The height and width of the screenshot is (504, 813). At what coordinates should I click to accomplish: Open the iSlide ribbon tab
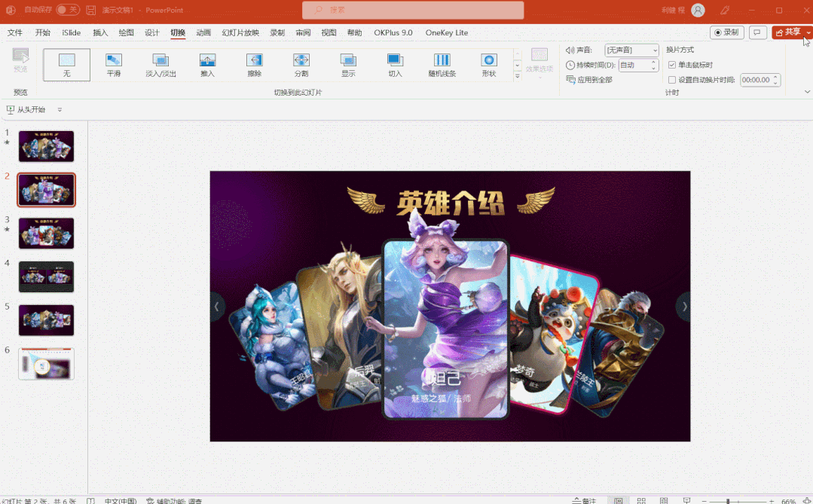pos(71,32)
